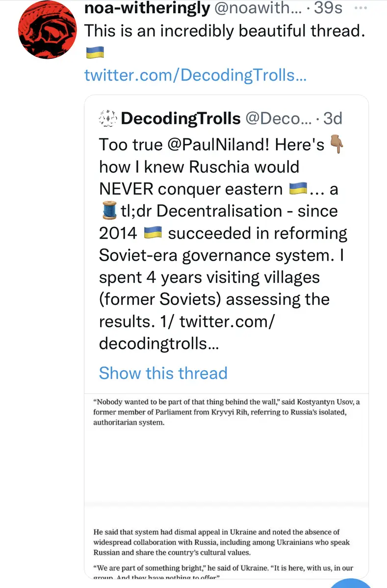Click the bold DecodingTrolls account name

[181, 118]
